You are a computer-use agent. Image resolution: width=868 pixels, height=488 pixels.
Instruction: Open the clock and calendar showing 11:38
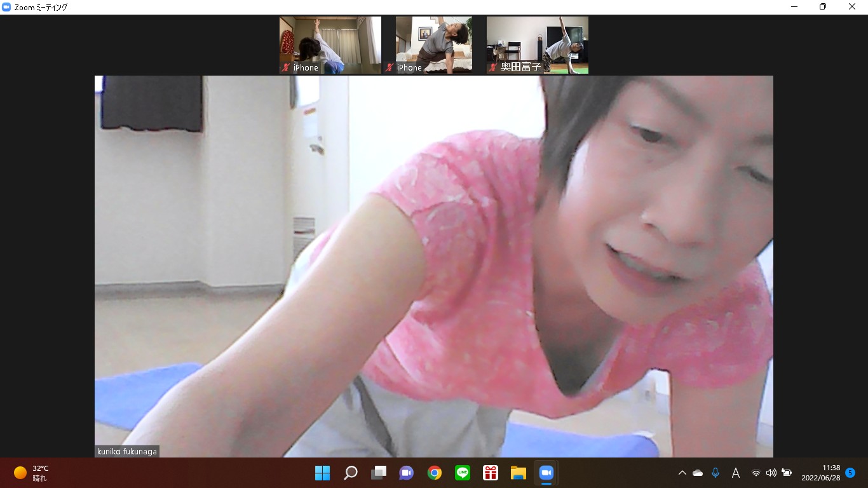point(821,473)
